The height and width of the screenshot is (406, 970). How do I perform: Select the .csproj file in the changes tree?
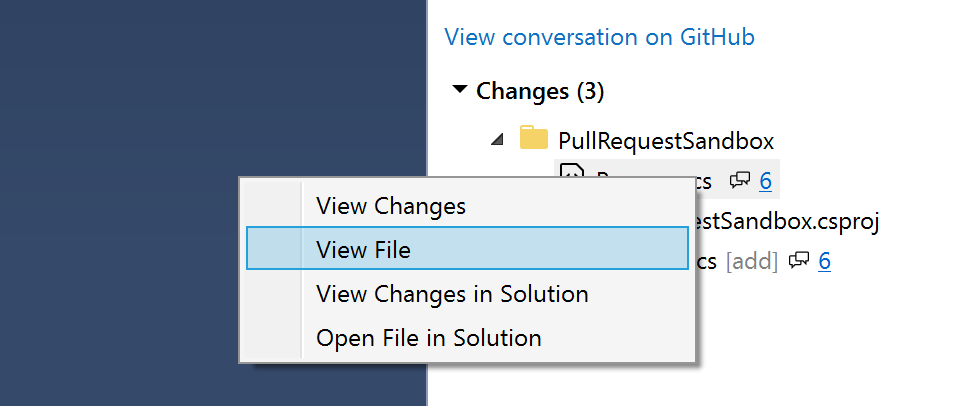click(x=788, y=221)
